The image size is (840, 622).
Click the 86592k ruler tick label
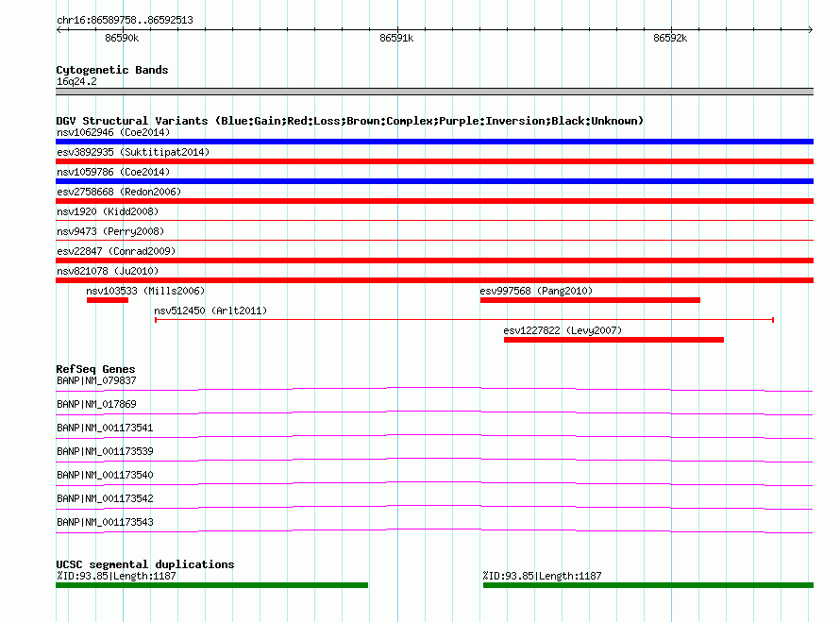[670, 38]
